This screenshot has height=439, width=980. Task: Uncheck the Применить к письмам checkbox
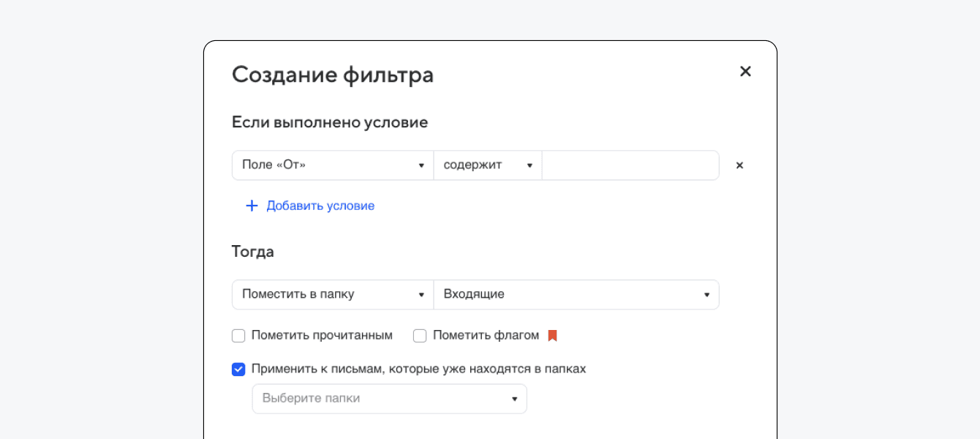(238, 369)
